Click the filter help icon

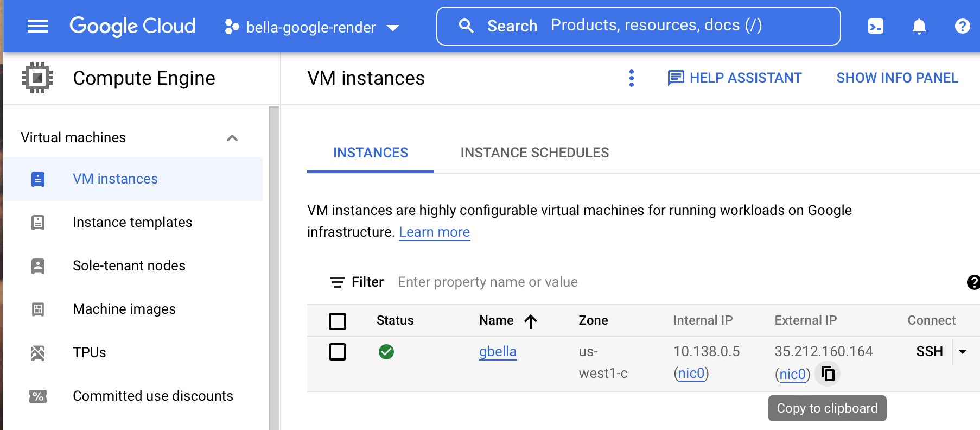tap(973, 282)
